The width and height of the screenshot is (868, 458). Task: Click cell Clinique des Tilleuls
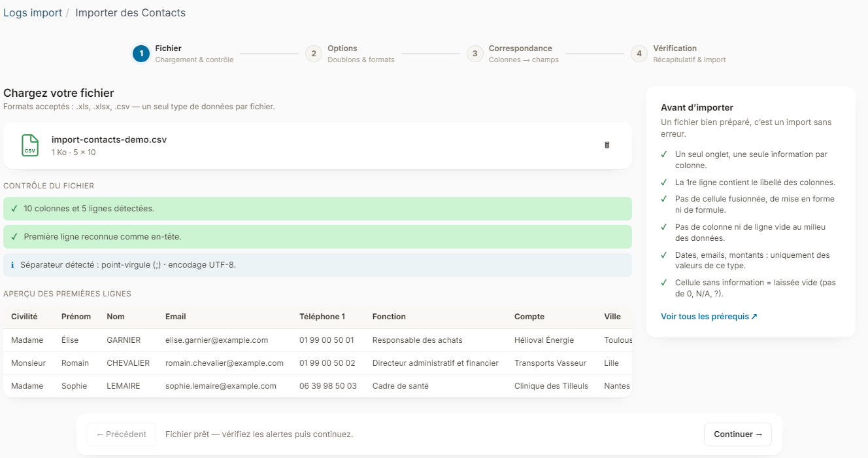tap(551, 386)
